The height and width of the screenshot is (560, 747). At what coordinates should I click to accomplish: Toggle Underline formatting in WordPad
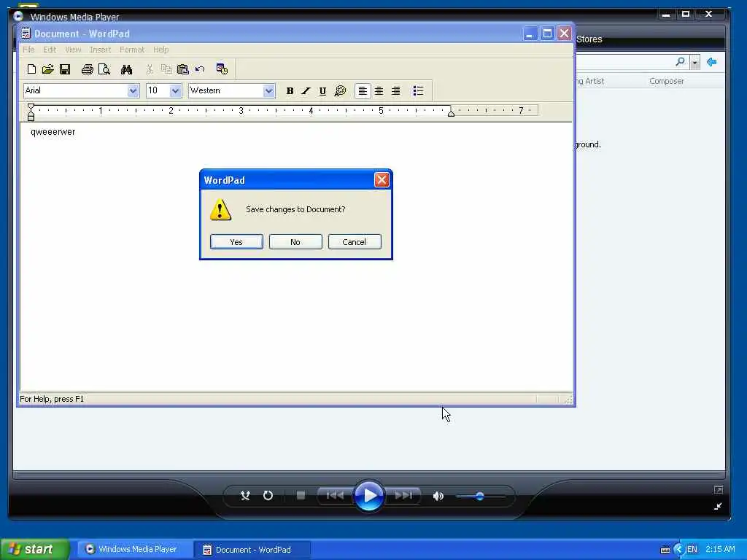[322, 91]
